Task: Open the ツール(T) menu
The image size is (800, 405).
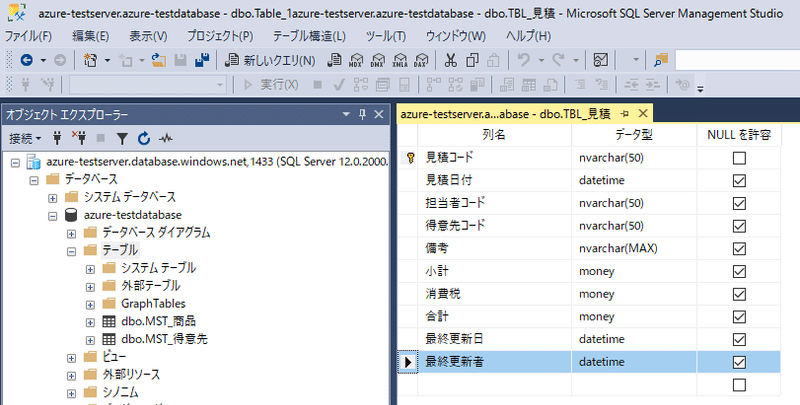Action: click(386, 36)
